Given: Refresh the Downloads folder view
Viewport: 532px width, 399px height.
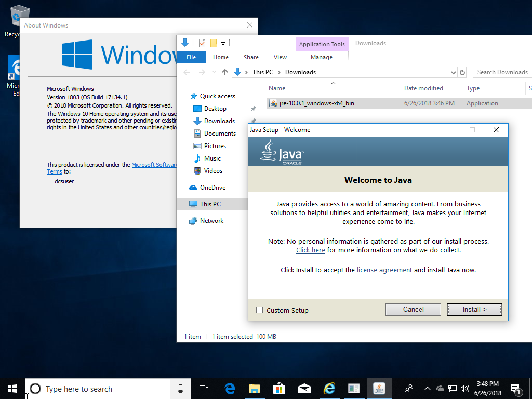Looking at the screenshot, I should [x=462, y=72].
